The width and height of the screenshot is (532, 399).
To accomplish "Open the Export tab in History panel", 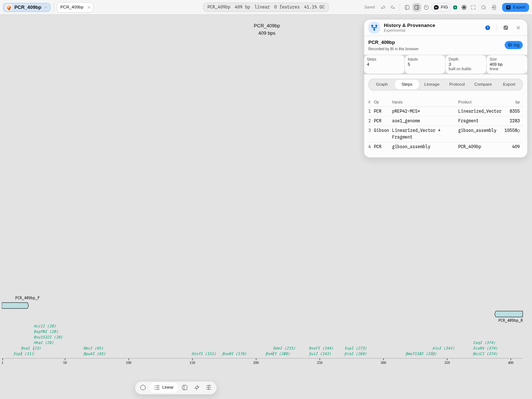I will (509, 85).
